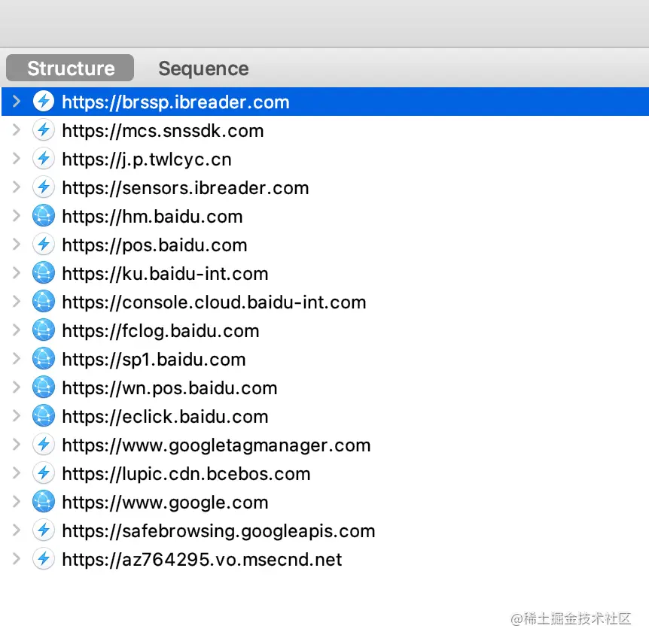The height and width of the screenshot is (644, 649).
Task: Select the globe icon for hm.baidu.com
Action: (43, 216)
